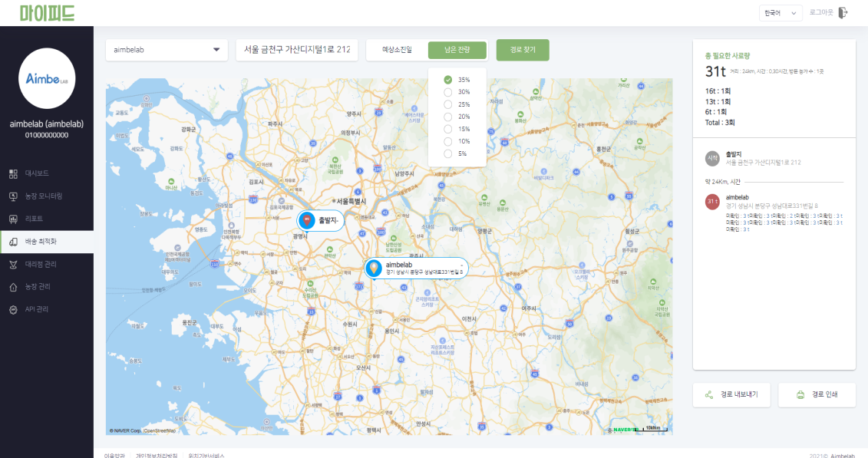Click the phone number 01000000000

(x=47, y=135)
